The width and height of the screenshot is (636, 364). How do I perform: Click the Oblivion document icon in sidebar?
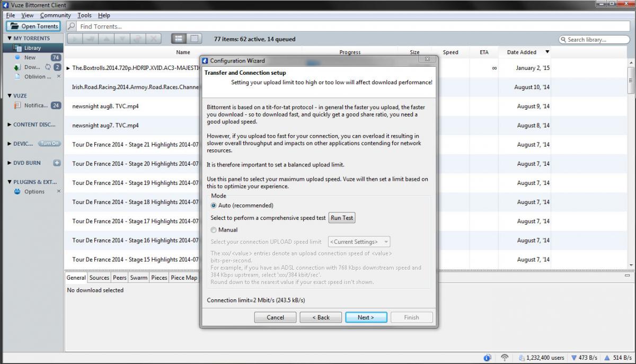click(x=18, y=77)
